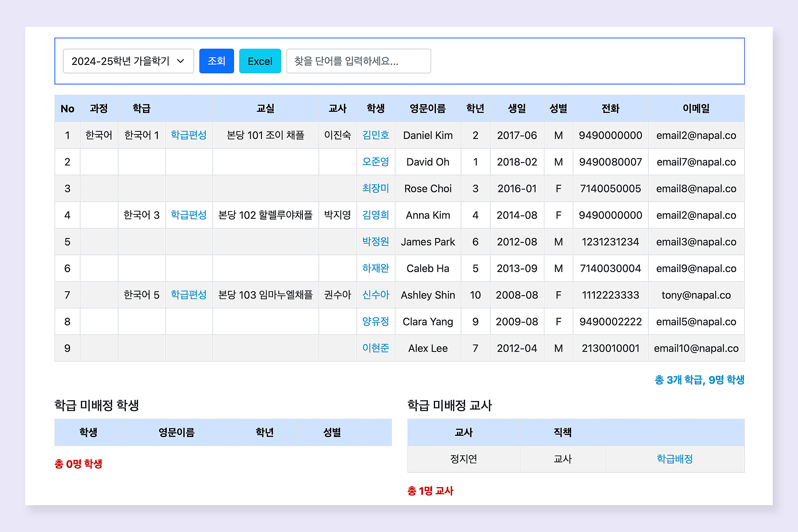The image size is (798, 532).
Task: Click the 학급 미배정 학생 heading
Action: 97,405
